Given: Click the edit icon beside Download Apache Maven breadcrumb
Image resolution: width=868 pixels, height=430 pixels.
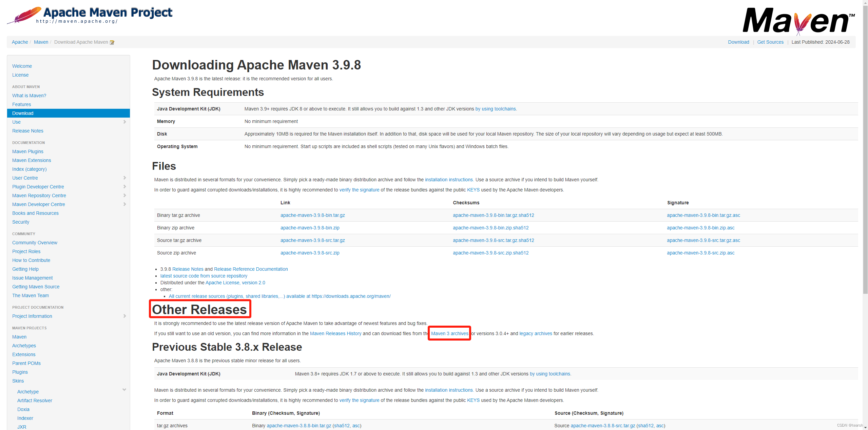Looking at the screenshot, I should [x=111, y=42].
